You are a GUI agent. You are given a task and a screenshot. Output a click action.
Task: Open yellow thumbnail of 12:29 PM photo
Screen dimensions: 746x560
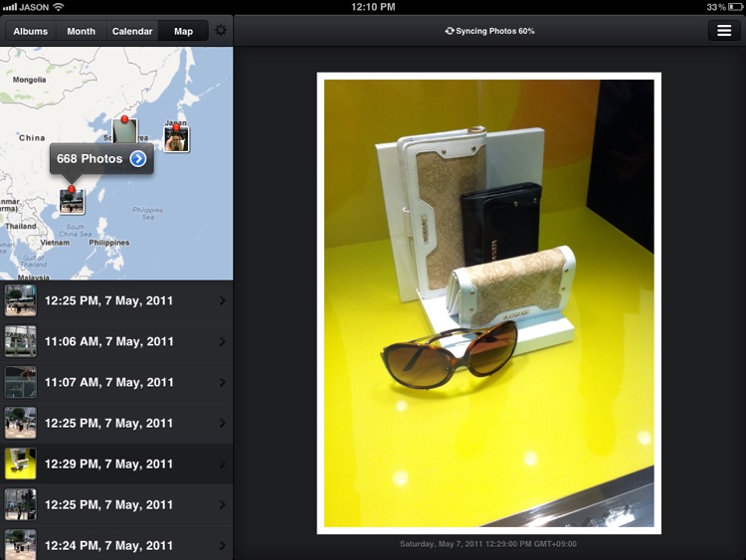pos(21,464)
